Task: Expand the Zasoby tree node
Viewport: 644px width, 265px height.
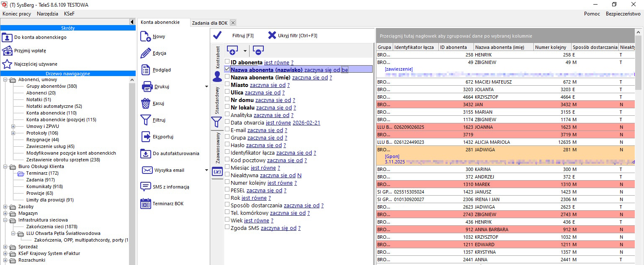Action: point(5,206)
